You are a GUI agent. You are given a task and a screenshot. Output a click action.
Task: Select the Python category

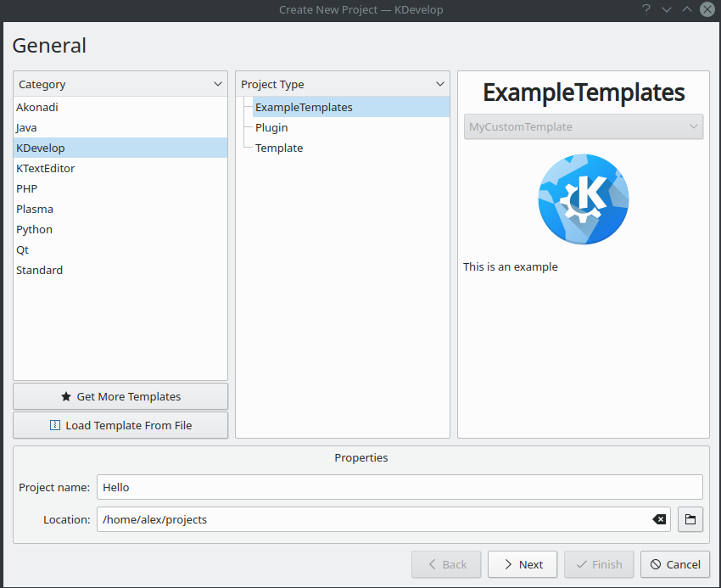click(120, 229)
